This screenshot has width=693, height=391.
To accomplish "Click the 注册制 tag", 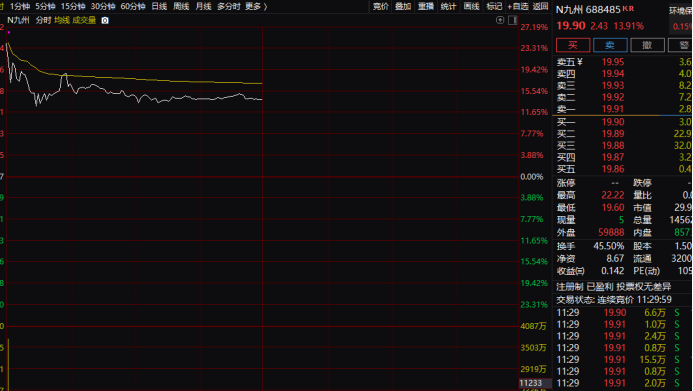I will [x=570, y=287].
